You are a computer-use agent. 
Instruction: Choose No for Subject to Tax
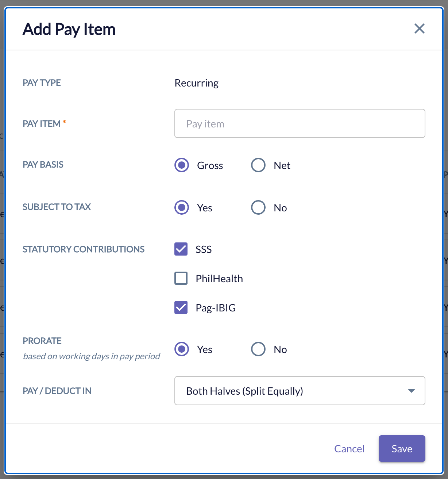pos(258,207)
